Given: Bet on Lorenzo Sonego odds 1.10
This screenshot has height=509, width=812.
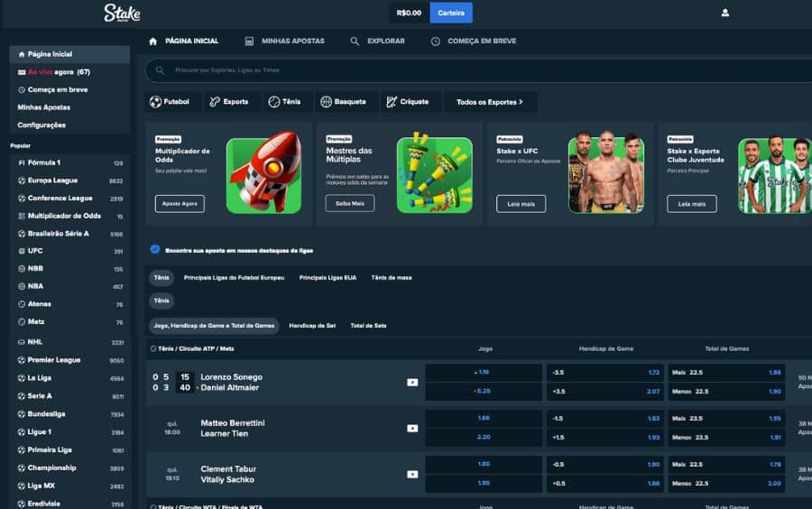Looking at the screenshot, I should coord(484,373).
